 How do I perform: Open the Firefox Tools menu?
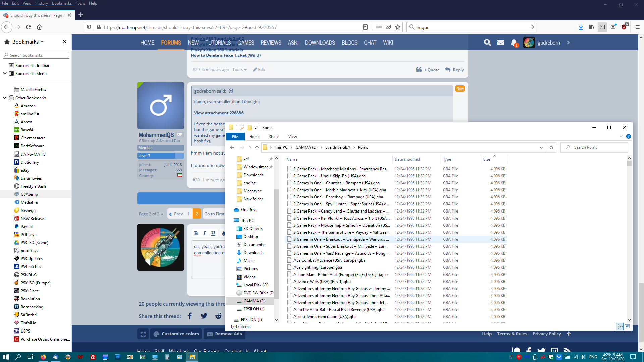[80, 3]
